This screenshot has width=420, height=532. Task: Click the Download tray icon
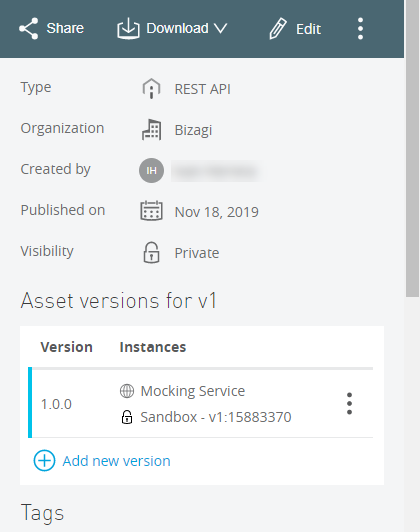(x=128, y=28)
